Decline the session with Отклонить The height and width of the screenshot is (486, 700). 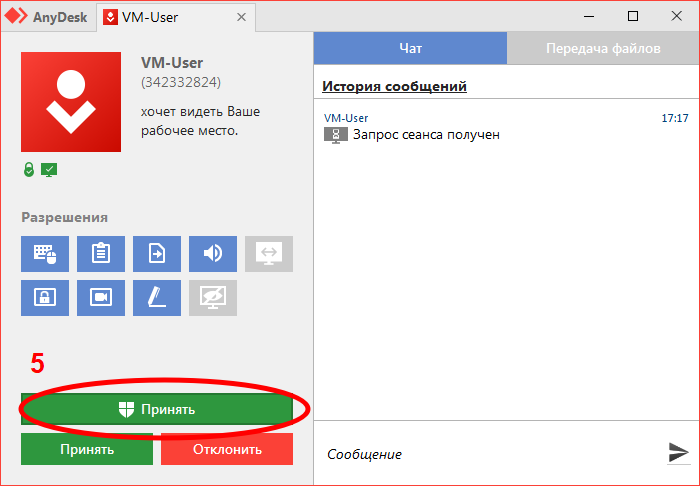(x=227, y=449)
